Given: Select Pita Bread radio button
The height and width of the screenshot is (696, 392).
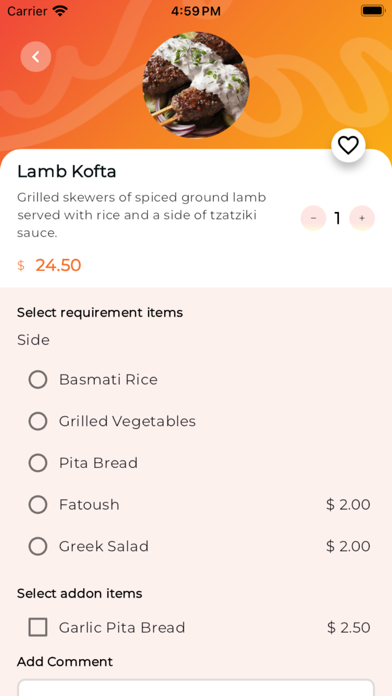Looking at the screenshot, I should click(x=38, y=463).
